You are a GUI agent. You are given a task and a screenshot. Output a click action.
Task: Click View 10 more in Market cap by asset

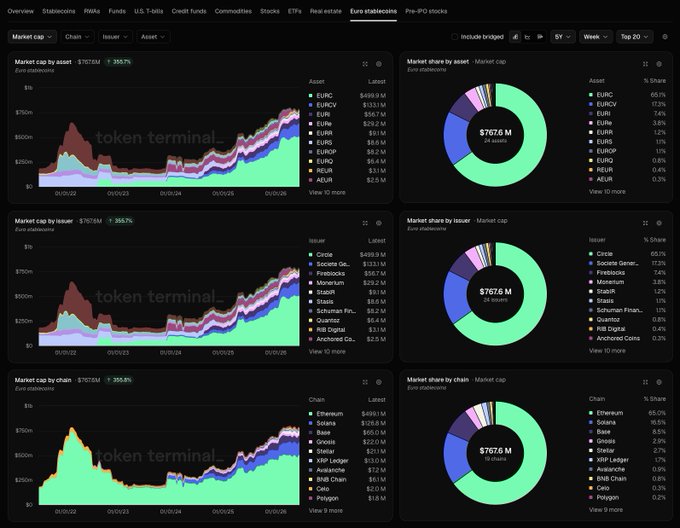point(327,192)
